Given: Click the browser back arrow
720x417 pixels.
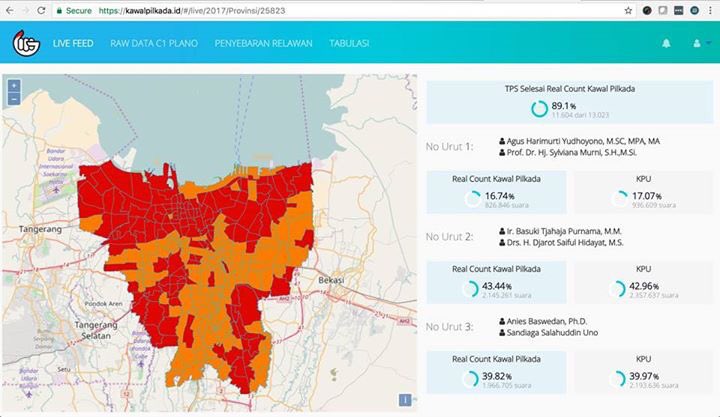Looking at the screenshot, I should pos(9,10).
